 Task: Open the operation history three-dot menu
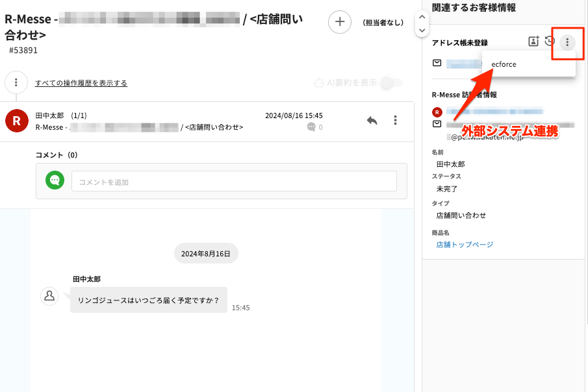click(16, 83)
